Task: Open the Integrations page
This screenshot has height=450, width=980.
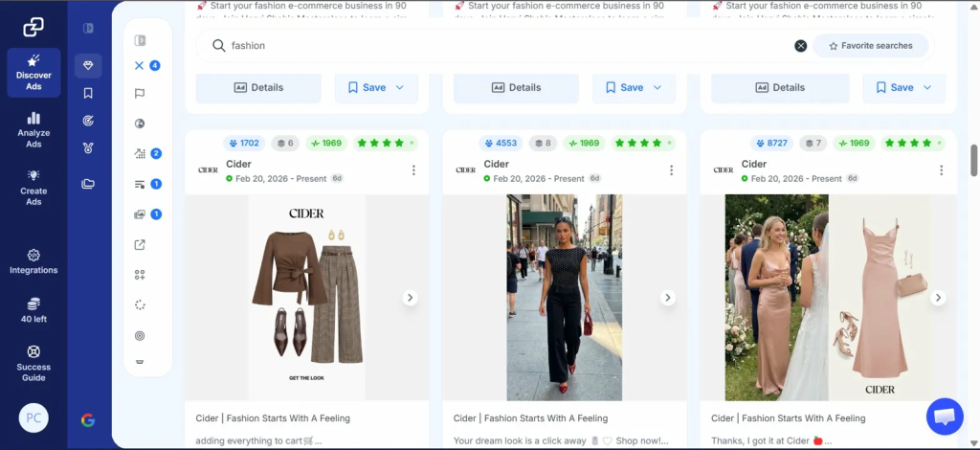Action: pyautogui.click(x=33, y=262)
